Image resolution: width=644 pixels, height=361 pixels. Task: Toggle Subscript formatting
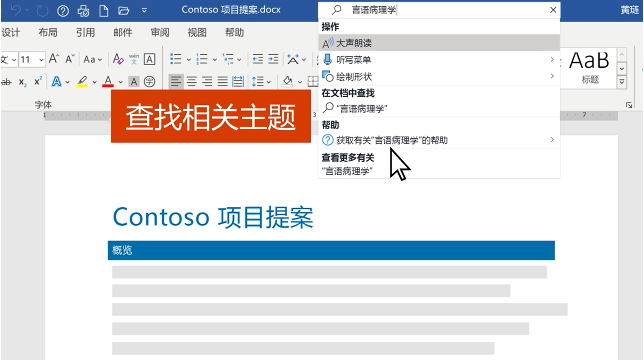pos(23,82)
